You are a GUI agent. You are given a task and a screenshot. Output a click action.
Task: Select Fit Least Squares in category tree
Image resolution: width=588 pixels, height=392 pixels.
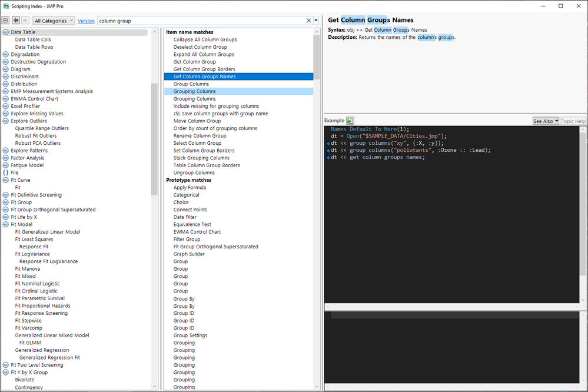[x=34, y=239]
